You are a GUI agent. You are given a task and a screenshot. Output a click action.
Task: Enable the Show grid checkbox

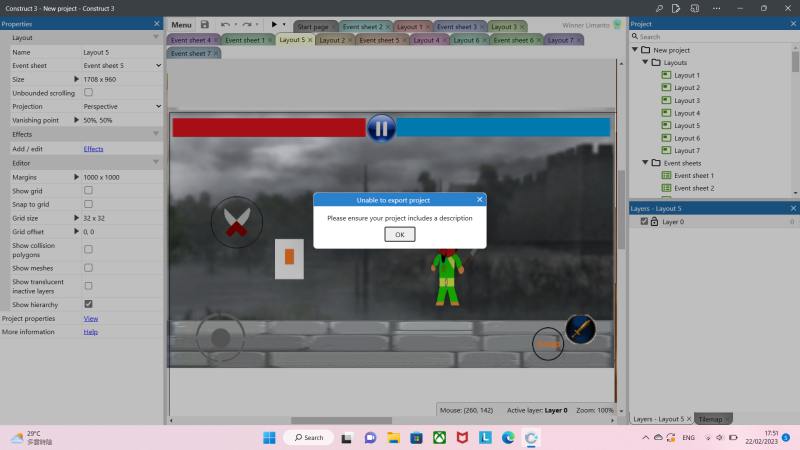[88, 190]
